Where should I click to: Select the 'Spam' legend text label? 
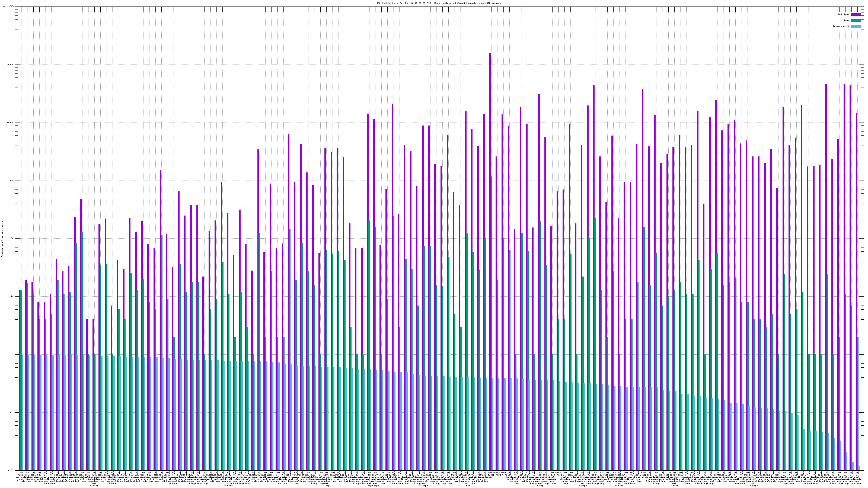846,21
